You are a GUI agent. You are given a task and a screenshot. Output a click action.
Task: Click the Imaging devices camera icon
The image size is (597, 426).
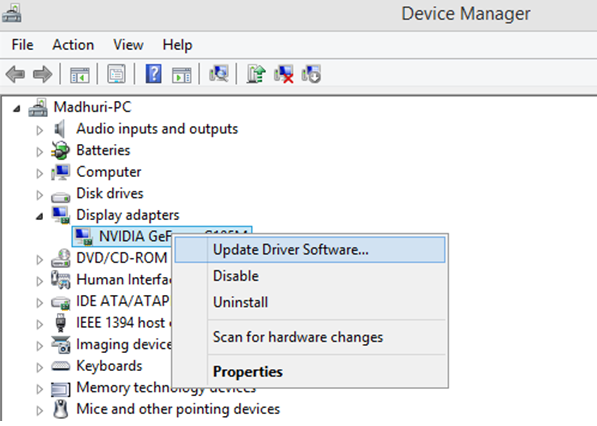tap(61, 345)
